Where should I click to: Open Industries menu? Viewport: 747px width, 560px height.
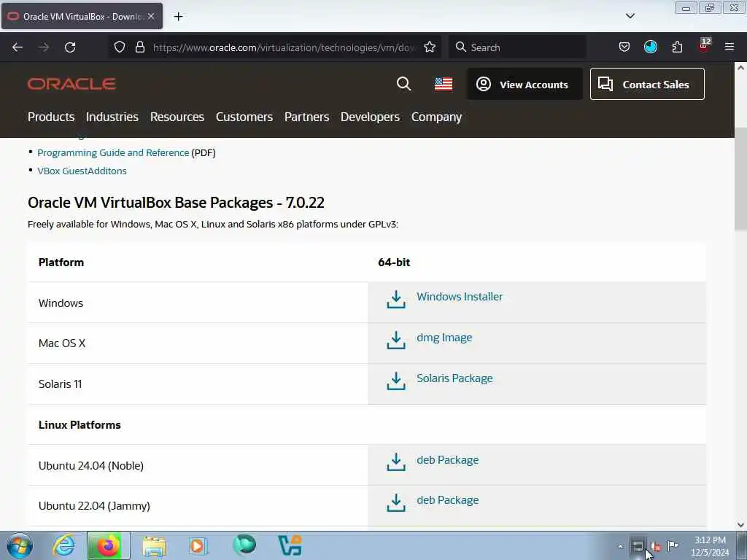pos(112,117)
